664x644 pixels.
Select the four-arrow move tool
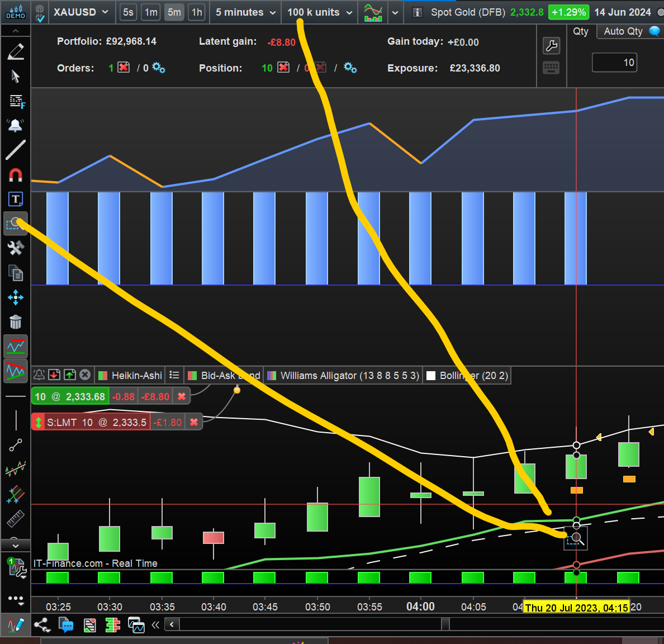pyautogui.click(x=16, y=297)
